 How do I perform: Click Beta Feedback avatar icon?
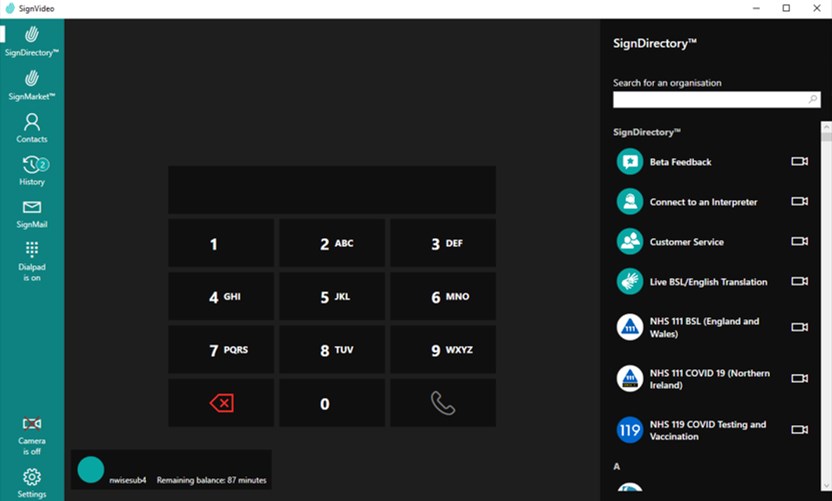tap(630, 161)
